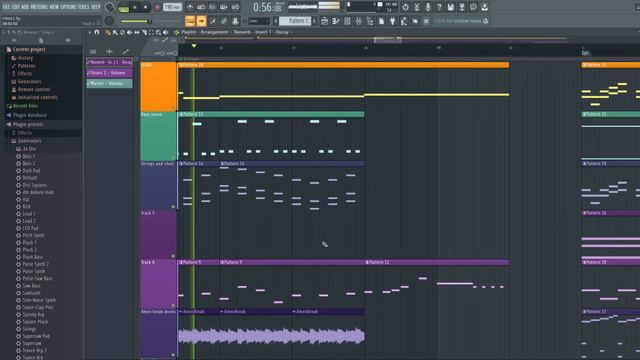Click the stop button in the transport
This screenshot has height=360, width=640.
click(145, 7)
